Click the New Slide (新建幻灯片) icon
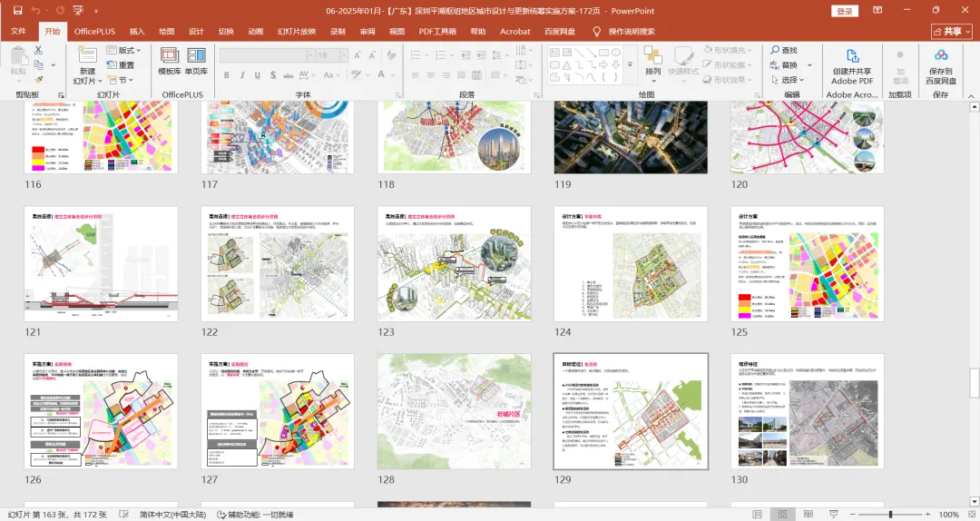Image resolution: width=980 pixels, height=521 pixels. click(87, 54)
